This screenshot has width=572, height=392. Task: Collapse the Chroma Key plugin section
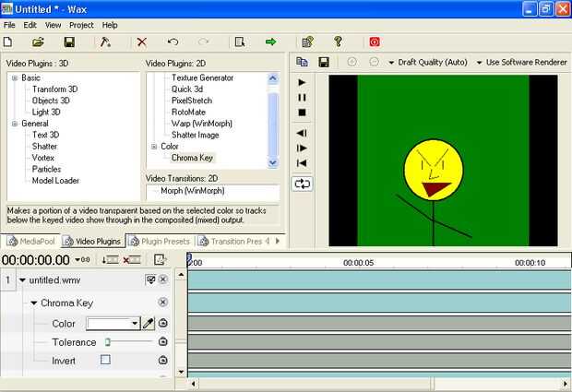34,303
